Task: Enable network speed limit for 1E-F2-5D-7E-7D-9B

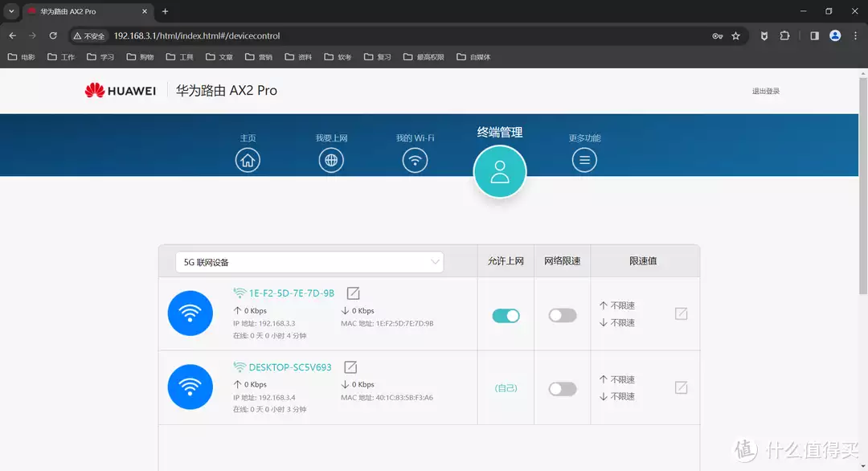Action: [x=563, y=316]
